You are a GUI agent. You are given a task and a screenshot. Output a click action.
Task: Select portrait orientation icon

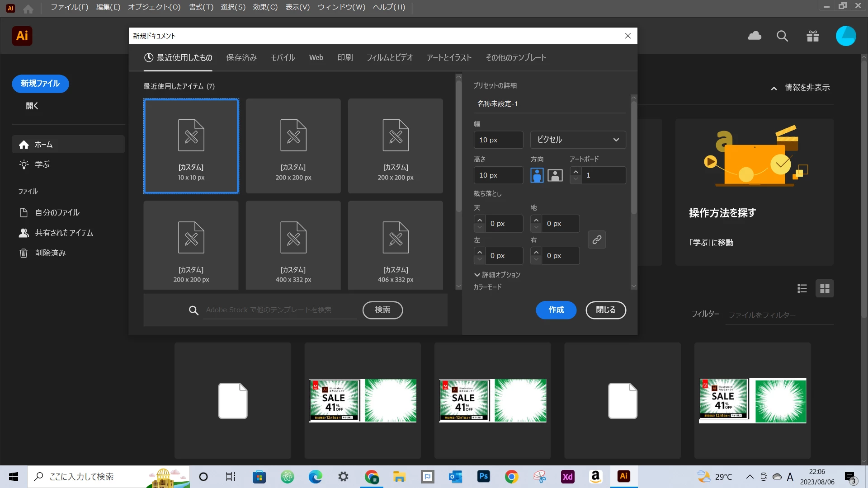[537, 175]
